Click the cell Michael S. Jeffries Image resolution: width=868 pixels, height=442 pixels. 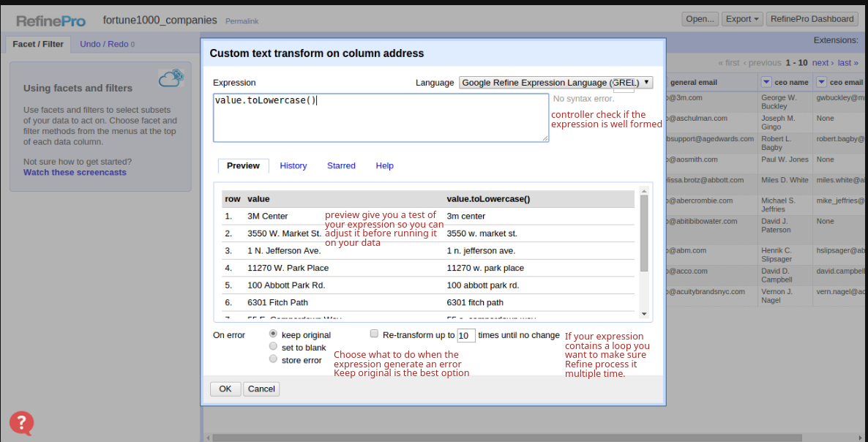click(x=778, y=205)
